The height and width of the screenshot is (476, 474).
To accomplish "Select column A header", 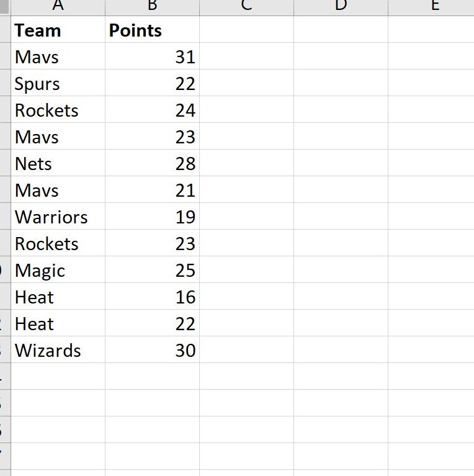I will pos(58,6).
